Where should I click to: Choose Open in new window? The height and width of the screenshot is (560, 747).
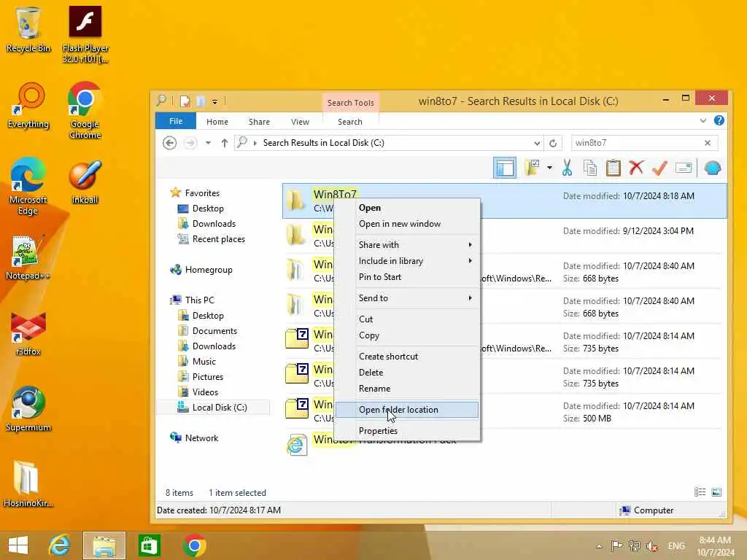click(407, 224)
